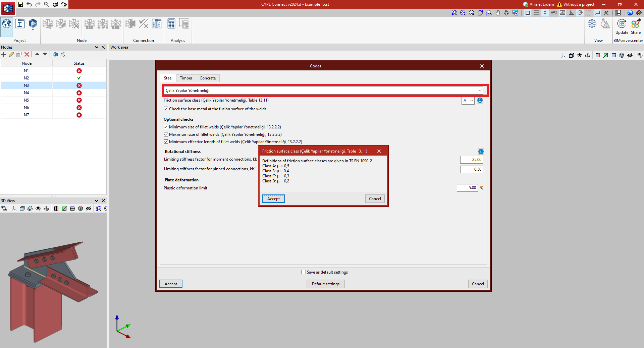The width and height of the screenshot is (644, 348).
Task: Toggle Minimum size of fillet welds checkbox
Action: click(x=166, y=127)
